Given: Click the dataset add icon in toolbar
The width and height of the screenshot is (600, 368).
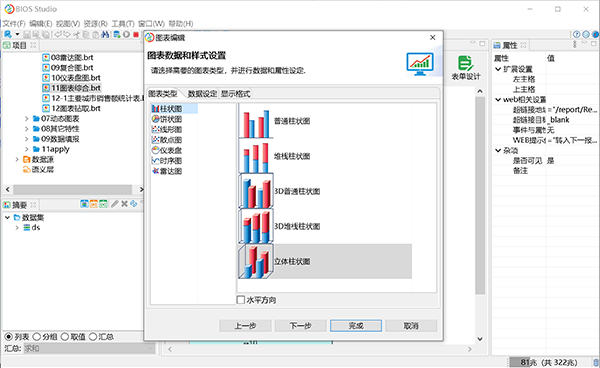Looking at the screenshot, I should pyautogui.click(x=117, y=34).
